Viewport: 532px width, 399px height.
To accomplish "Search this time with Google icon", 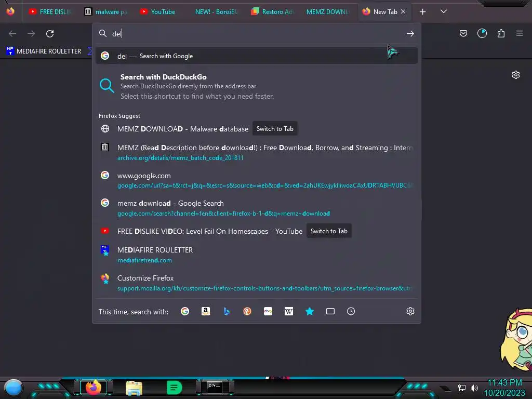I will point(185,311).
